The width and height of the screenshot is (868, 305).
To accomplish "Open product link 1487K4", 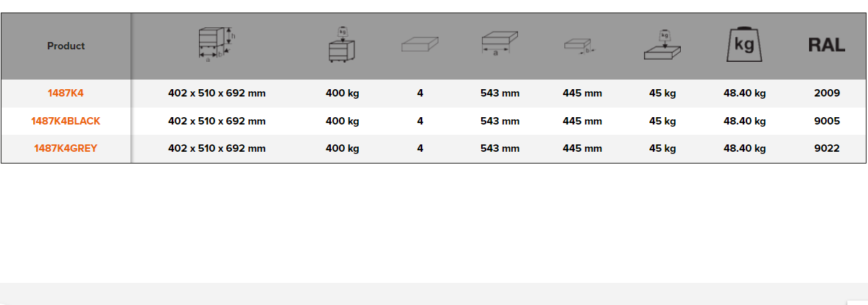I will [66, 94].
